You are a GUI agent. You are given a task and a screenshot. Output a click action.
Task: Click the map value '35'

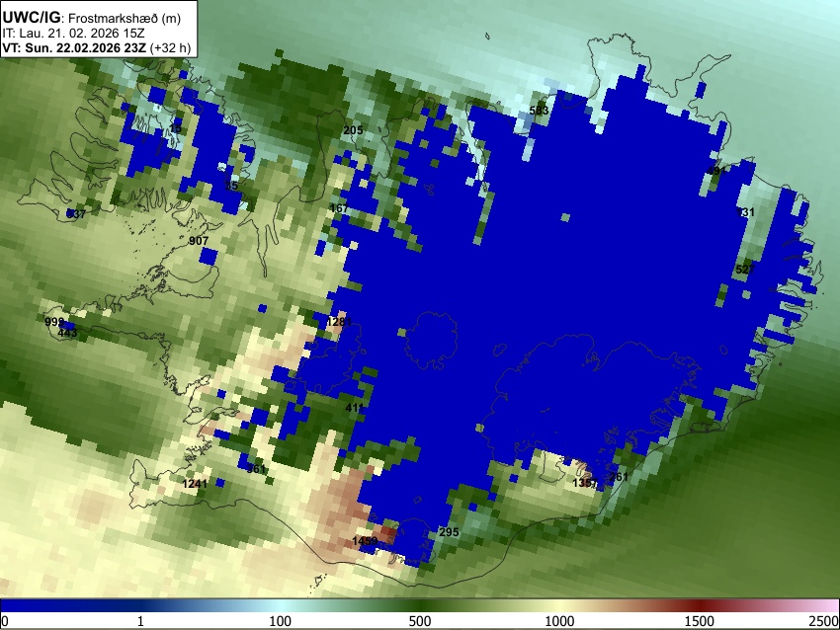231,186
